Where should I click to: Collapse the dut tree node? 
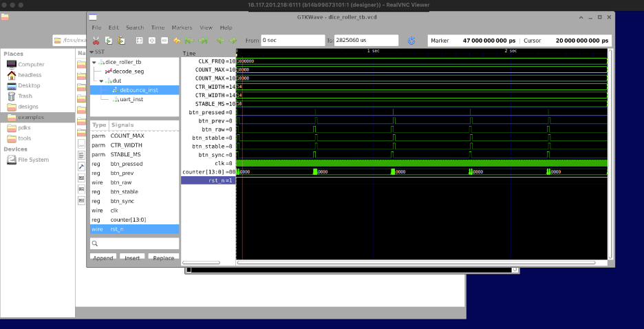tap(101, 81)
